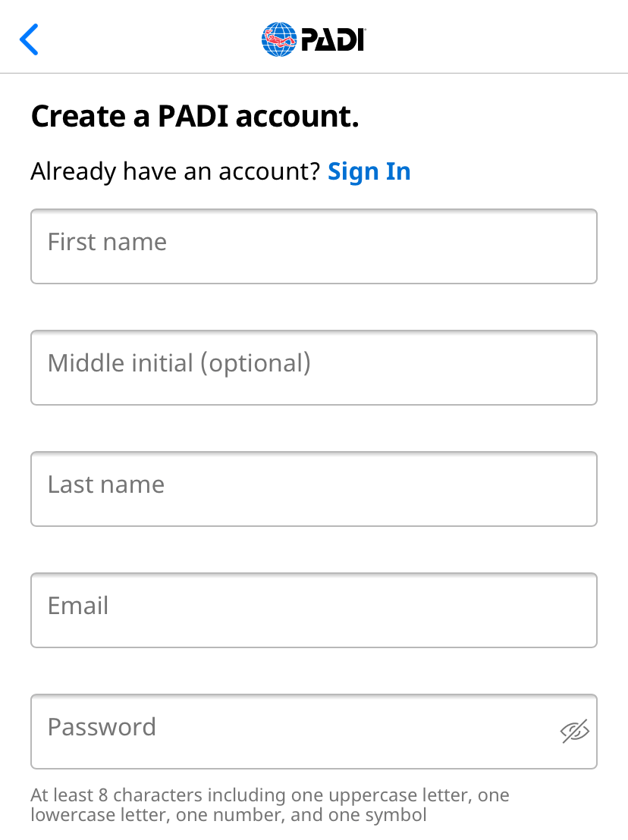
Task: Go back using the blue arrow
Action: (x=29, y=39)
